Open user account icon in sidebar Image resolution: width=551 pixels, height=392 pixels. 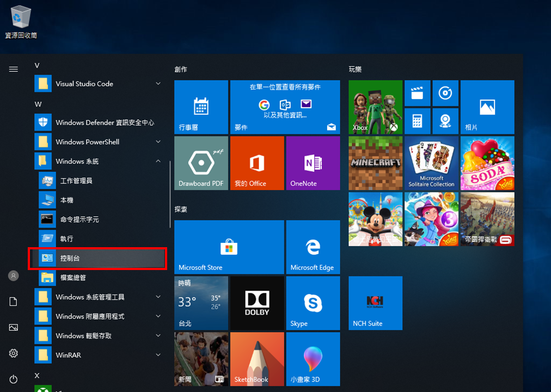pos(14,275)
